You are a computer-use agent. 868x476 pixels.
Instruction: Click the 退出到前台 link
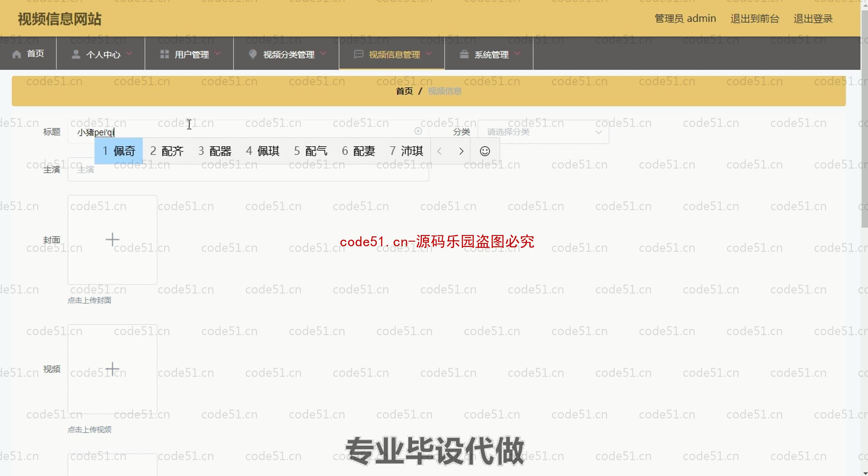(x=755, y=19)
